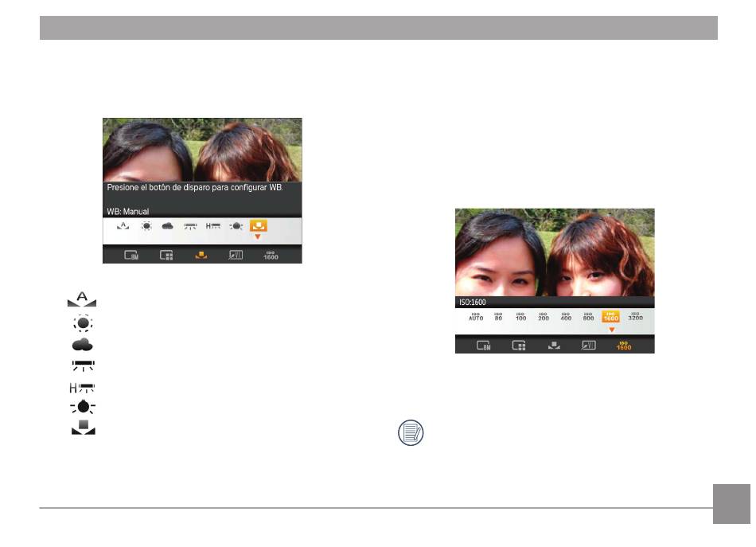Click Manual WB legend icon in list
Viewport: 756px width, 547px height.
84,428
